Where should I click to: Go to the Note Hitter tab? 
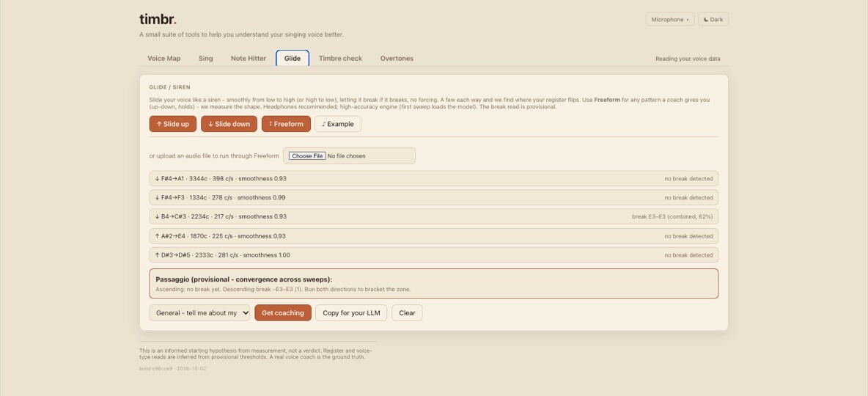[x=248, y=58]
